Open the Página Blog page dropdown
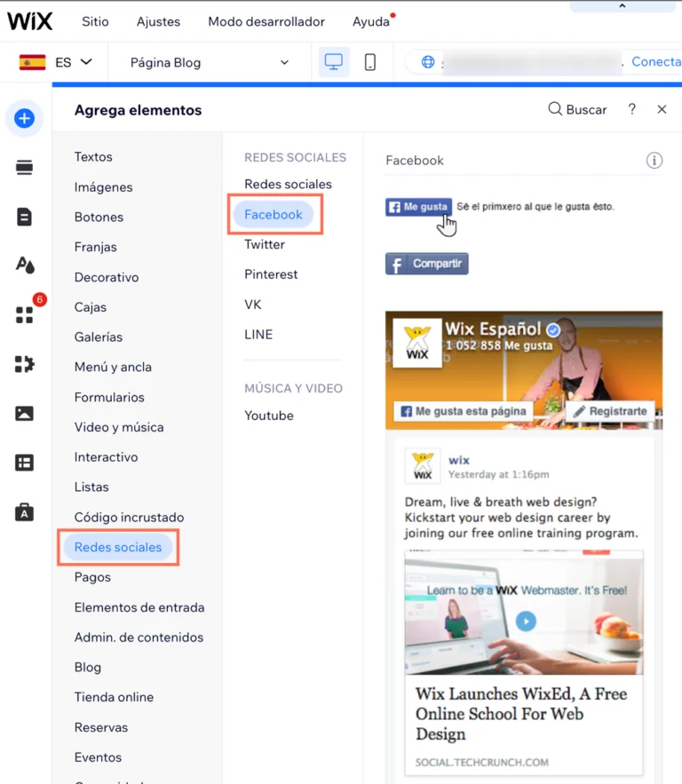This screenshot has height=784, width=682. (210, 62)
